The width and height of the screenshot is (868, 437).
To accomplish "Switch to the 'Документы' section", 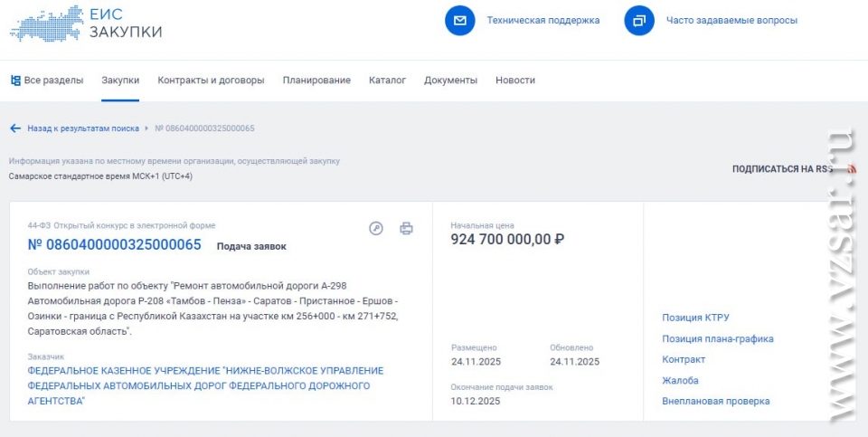I will coord(450,81).
